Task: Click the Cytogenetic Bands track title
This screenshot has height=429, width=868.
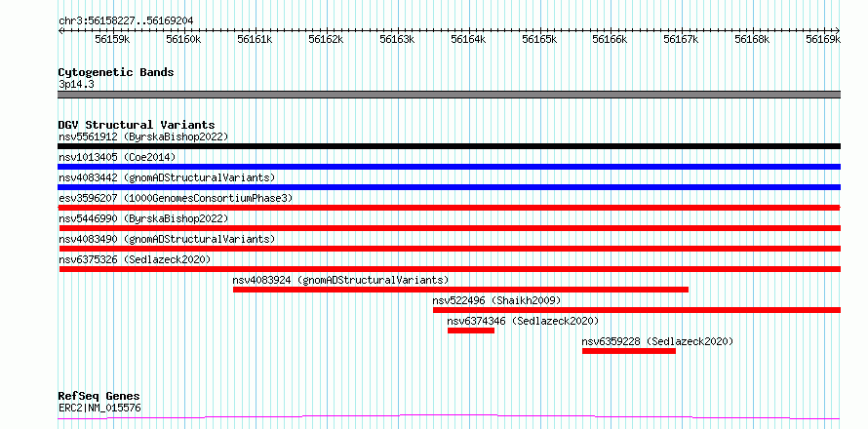Action: click(116, 72)
